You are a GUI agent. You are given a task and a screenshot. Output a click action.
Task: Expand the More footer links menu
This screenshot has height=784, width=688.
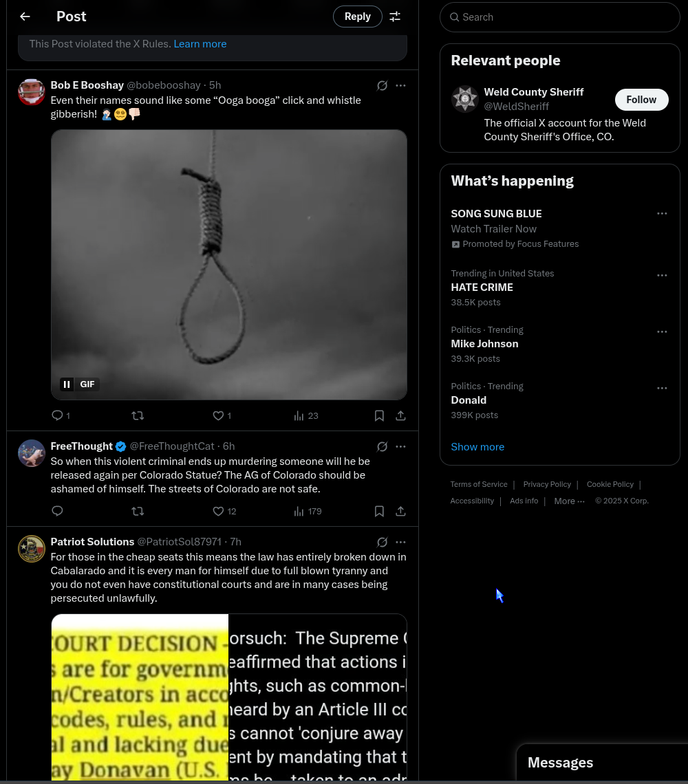(x=569, y=501)
